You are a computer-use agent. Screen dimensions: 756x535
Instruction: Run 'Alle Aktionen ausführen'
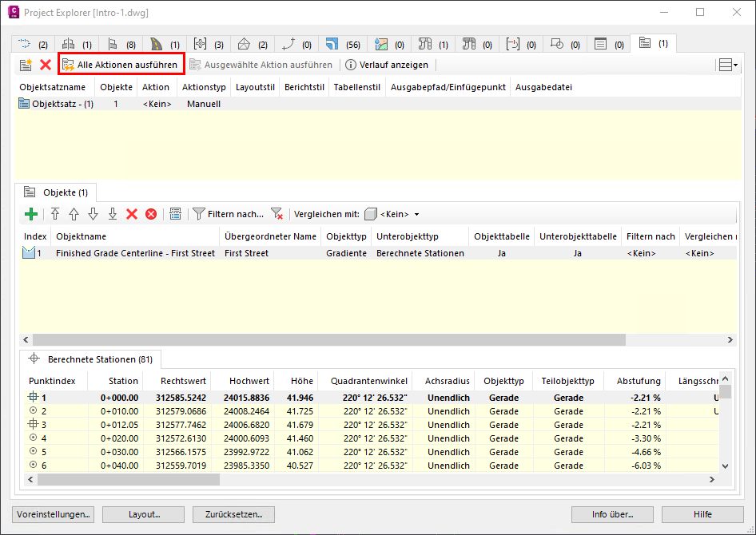point(121,65)
